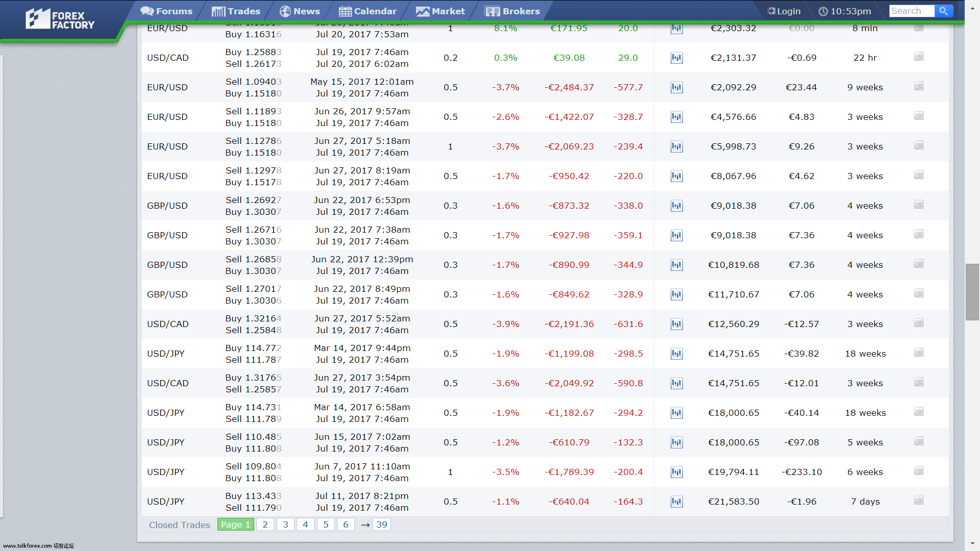The height and width of the screenshot is (551, 980).
Task: Click the Closed Trades label
Action: tap(180, 525)
